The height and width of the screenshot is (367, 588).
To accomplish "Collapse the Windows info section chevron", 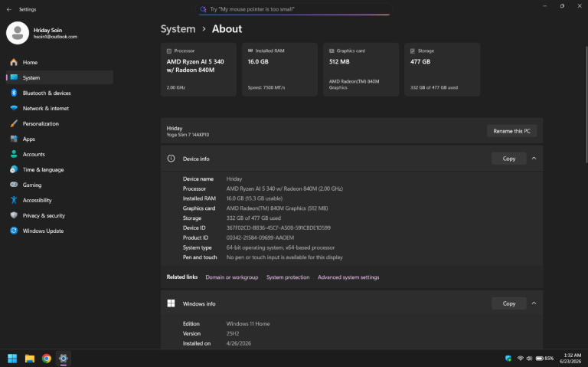I will pyautogui.click(x=534, y=303).
